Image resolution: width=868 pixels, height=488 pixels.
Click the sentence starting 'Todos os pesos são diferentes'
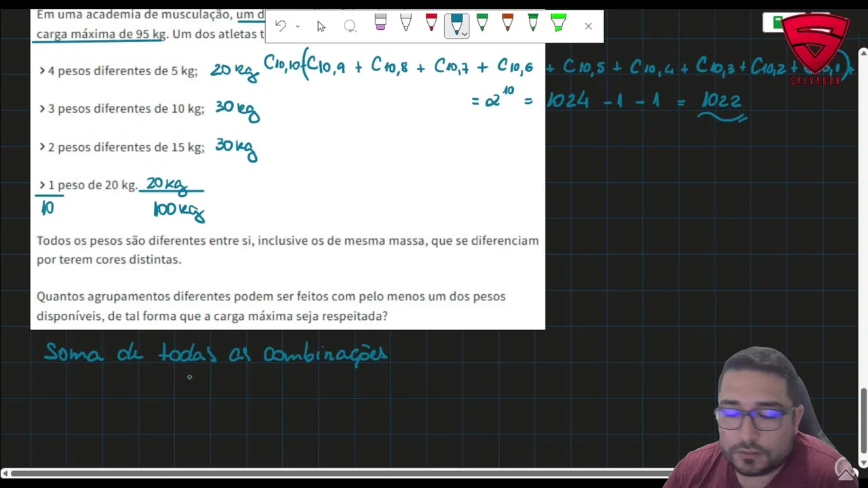click(x=288, y=250)
